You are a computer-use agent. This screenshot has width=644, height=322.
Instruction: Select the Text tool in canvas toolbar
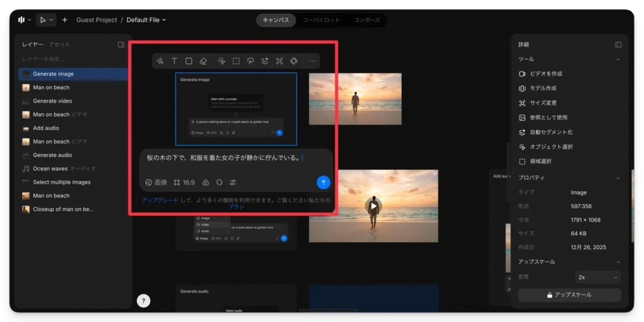(x=174, y=61)
